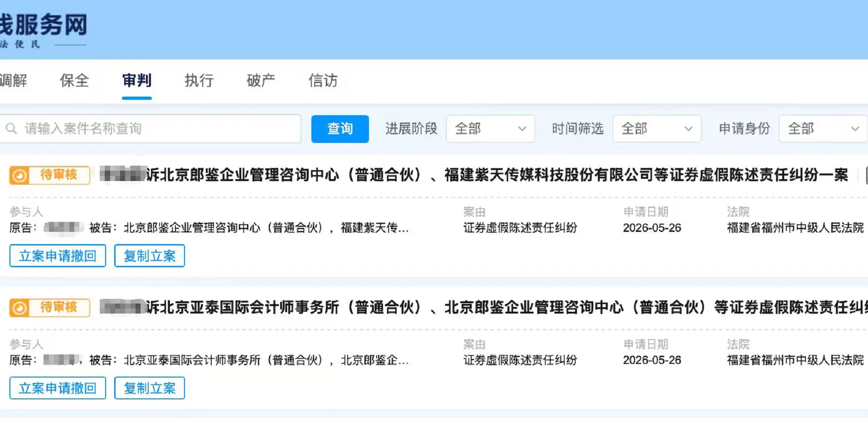Open the 时间筛选 dropdown

click(656, 129)
